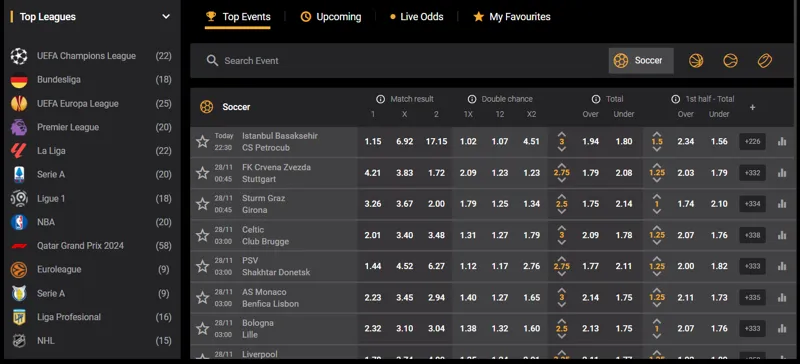Show +332 more markets for Stuttgart match
The height and width of the screenshot is (364, 800).
(x=753, y=173)
